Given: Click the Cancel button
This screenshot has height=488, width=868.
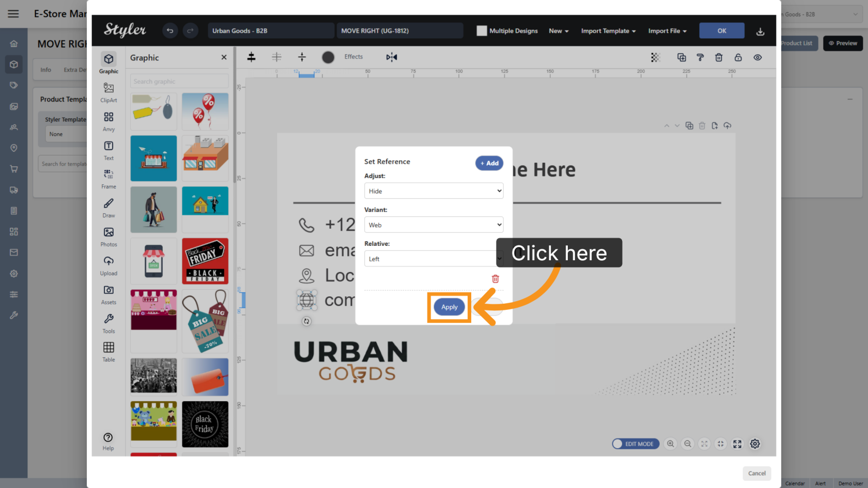Looking at the screenshot, I should [757, 473].
